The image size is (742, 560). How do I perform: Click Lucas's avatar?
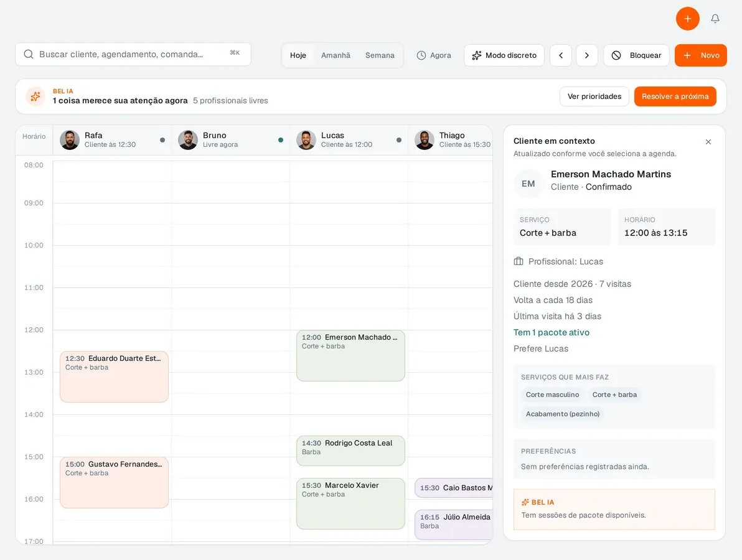click(306, 140)
